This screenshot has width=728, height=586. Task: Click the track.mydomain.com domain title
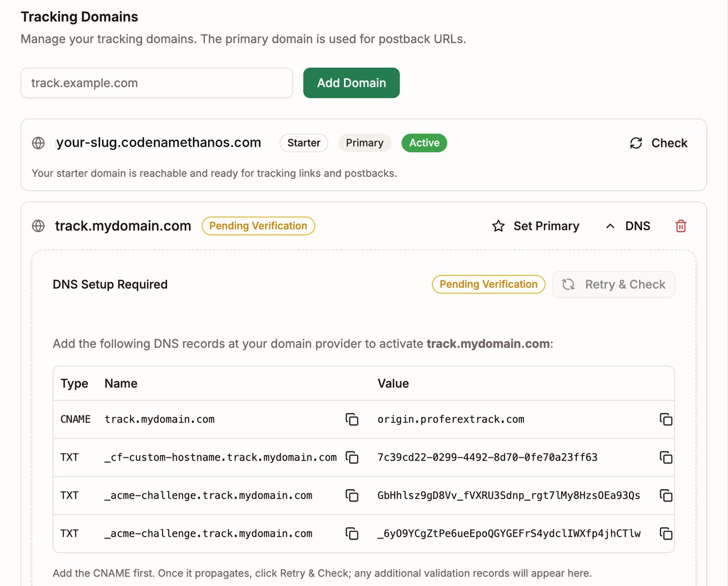pos(123,226)
